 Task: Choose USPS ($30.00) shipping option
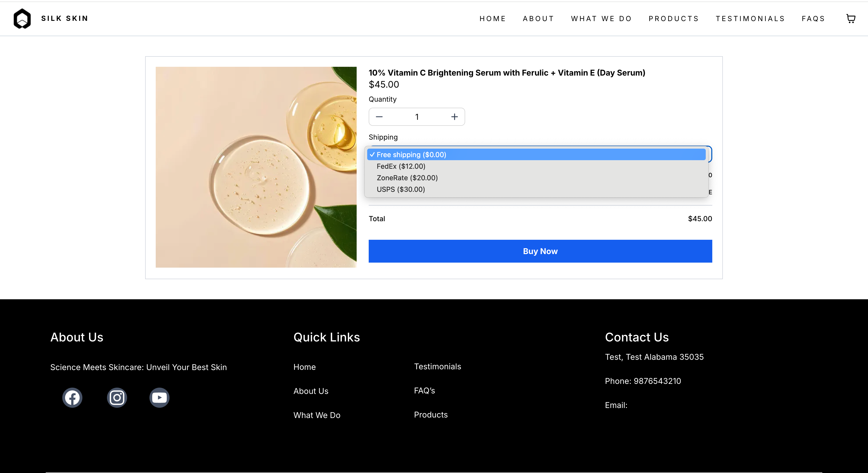pos(536,189)
